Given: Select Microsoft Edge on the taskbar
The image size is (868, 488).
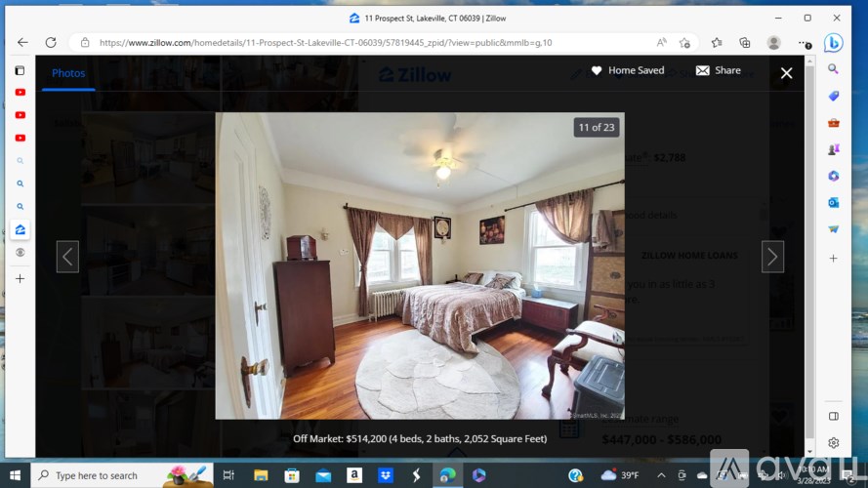Looking at the screenshot, I should 447,475.
